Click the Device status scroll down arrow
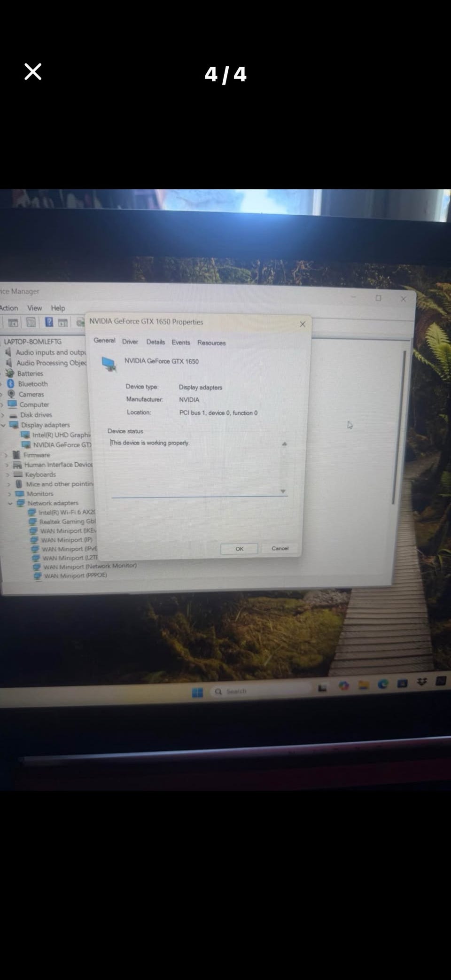 [x=283, y=491]
